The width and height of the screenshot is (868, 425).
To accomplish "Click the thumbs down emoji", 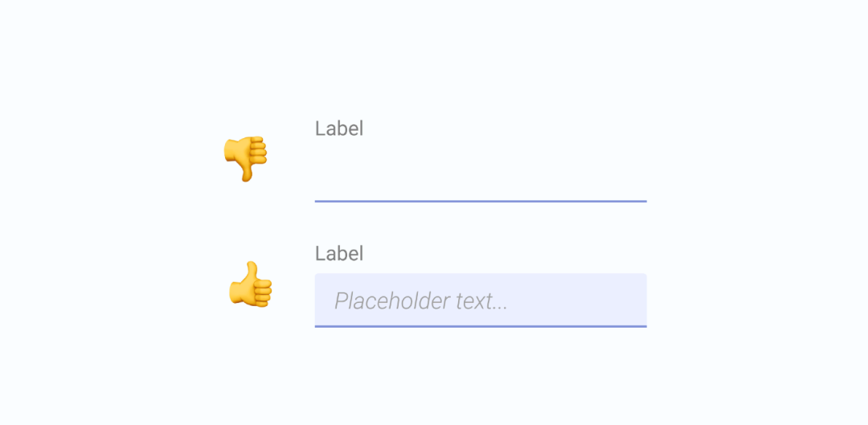I will coord(245,158).
